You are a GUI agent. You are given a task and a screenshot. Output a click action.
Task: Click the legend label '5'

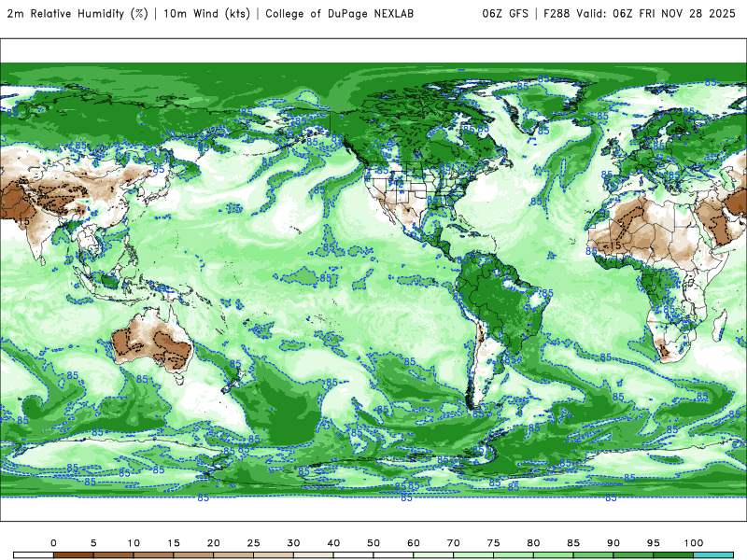93,543
